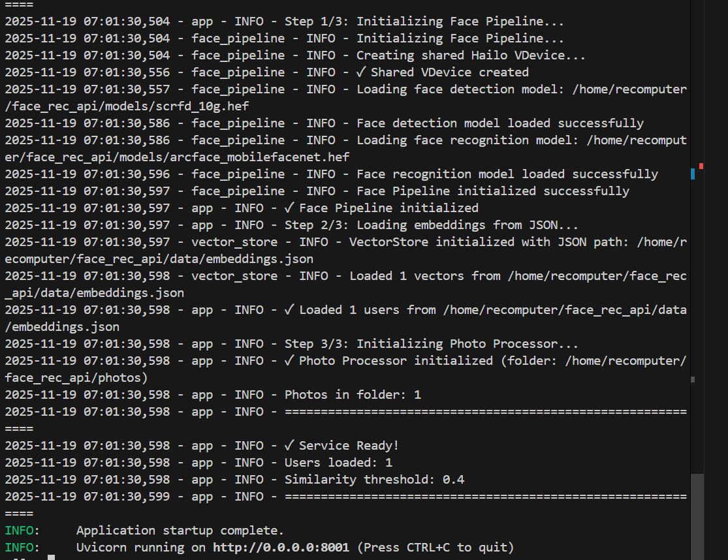Focus the terminal cursor on the bottom line
The image size is (728, 560).
(x=51, y=558)
